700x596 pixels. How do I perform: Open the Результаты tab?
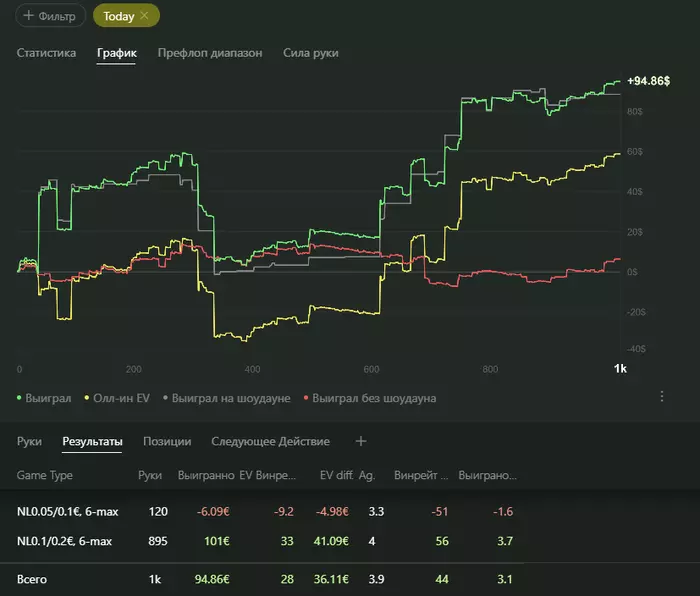coord(92,441)
